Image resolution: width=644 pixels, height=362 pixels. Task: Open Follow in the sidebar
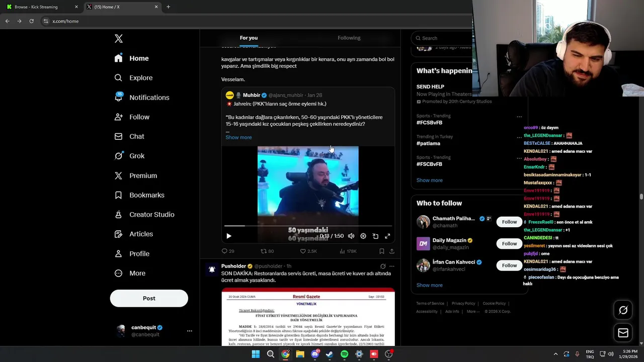[x=132, y=117]
